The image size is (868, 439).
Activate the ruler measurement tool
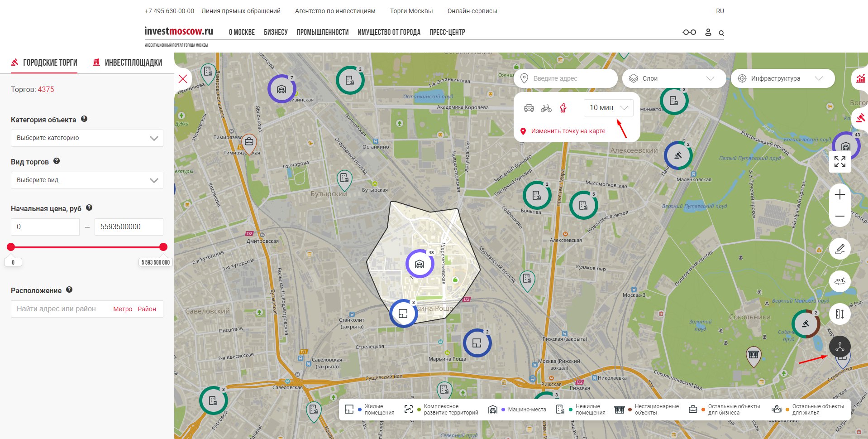(x=840, y=314)
